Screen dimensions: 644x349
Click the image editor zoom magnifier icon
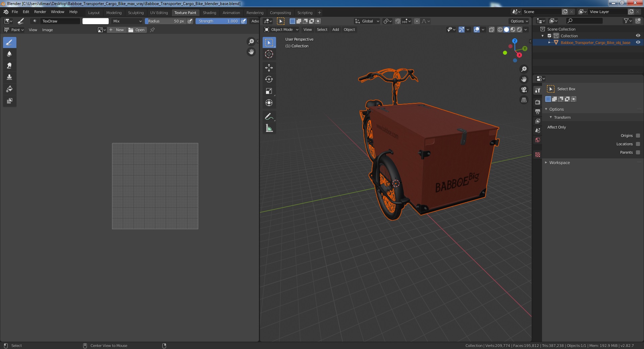coord(251,42)
